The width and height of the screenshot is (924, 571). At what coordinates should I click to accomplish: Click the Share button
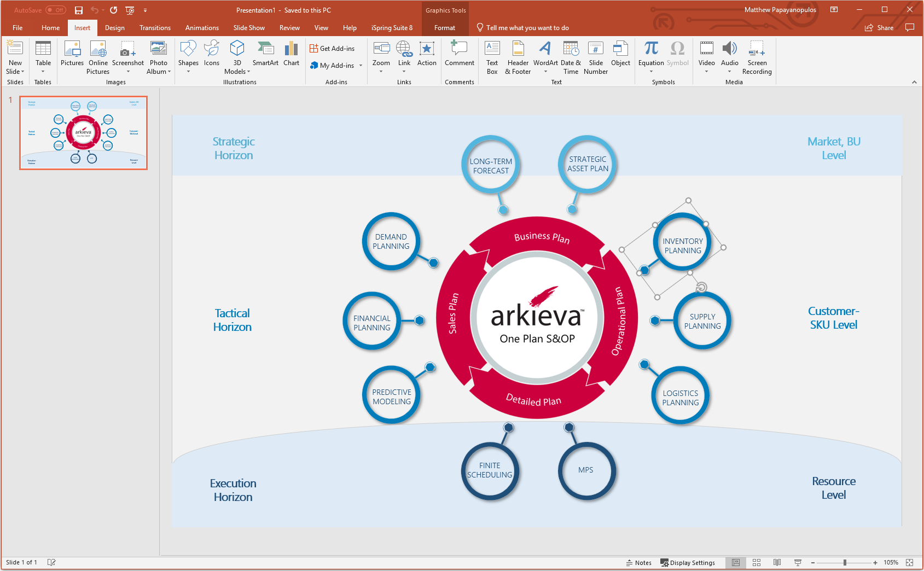pos(879,27)
